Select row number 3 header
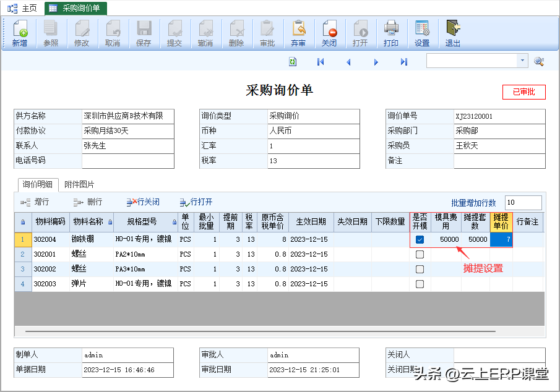The image size is (560, 392). [x=23, y=269]
